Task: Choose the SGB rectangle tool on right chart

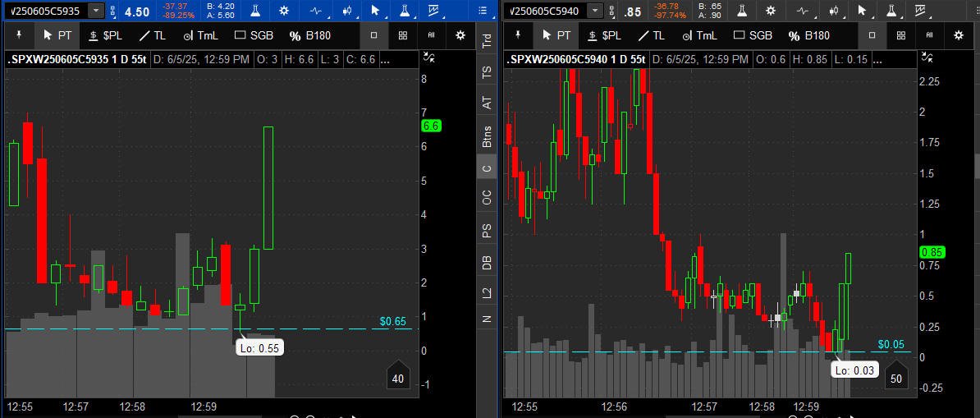Action: (753, 35)
